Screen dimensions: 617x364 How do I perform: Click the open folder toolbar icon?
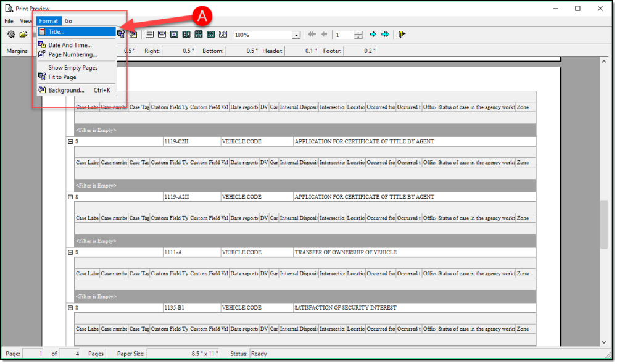coord(23,35)
